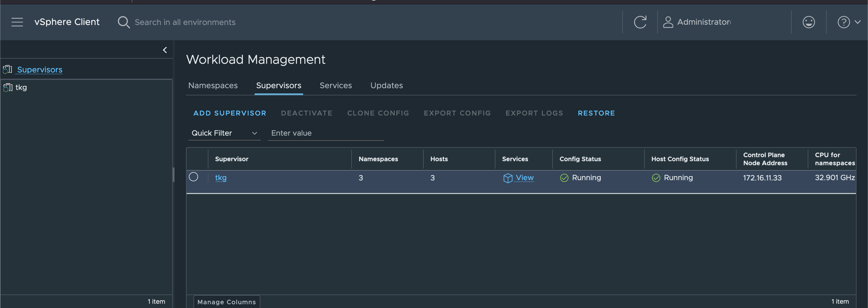Open the smiley feedback icon
868x308 pixels.
(x=808, y=22)
